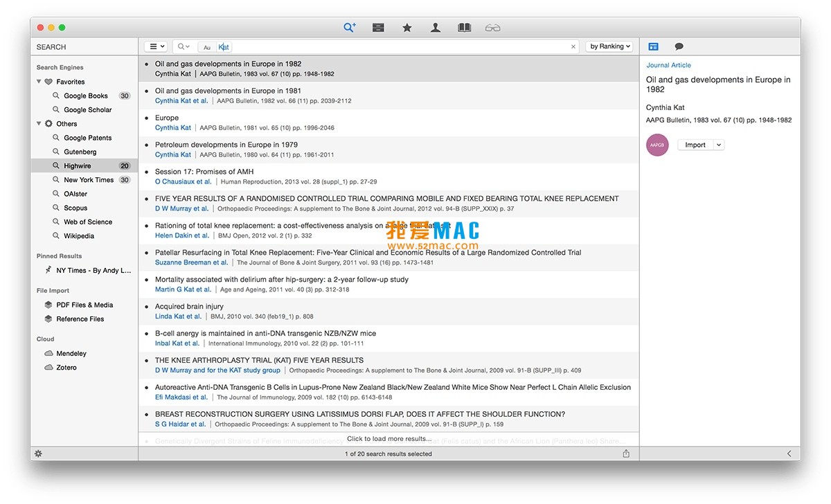Click 'Click to load more results...'

[388, 439]
